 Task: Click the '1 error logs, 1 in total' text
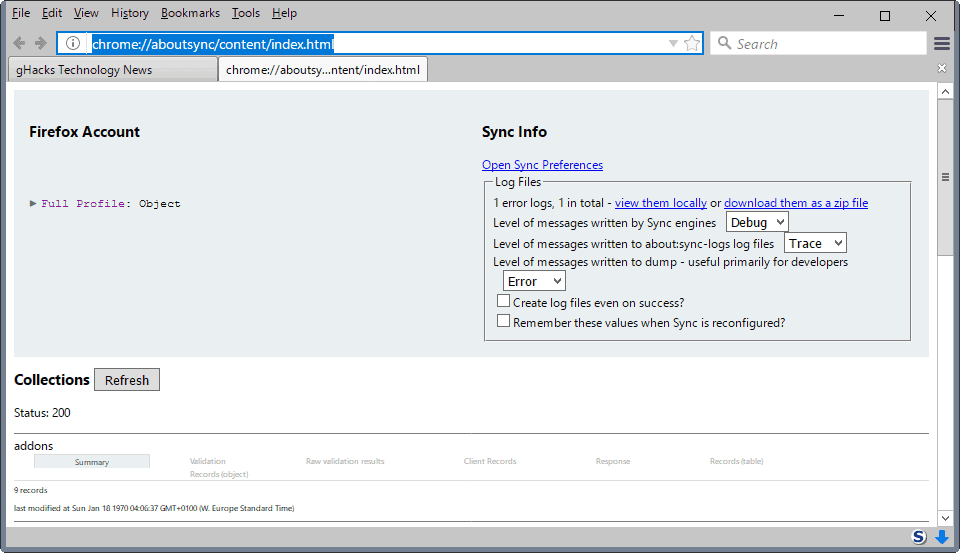coord(549,203)
